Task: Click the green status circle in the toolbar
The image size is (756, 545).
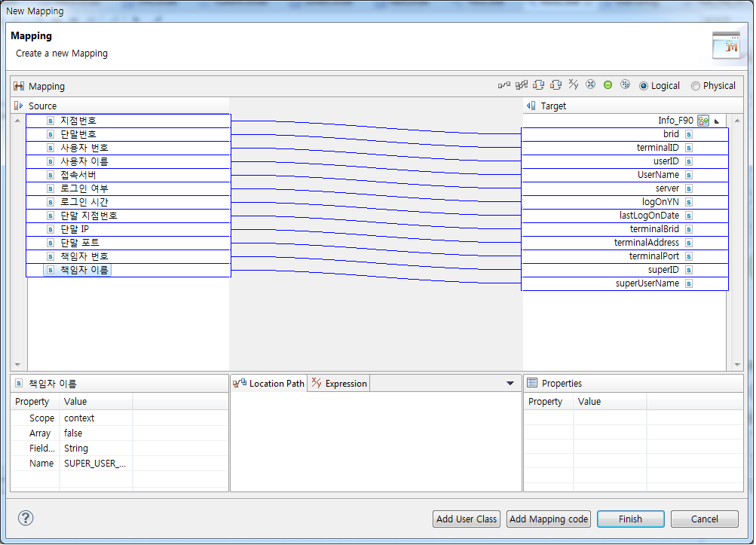Action: (x=608, y=85)
